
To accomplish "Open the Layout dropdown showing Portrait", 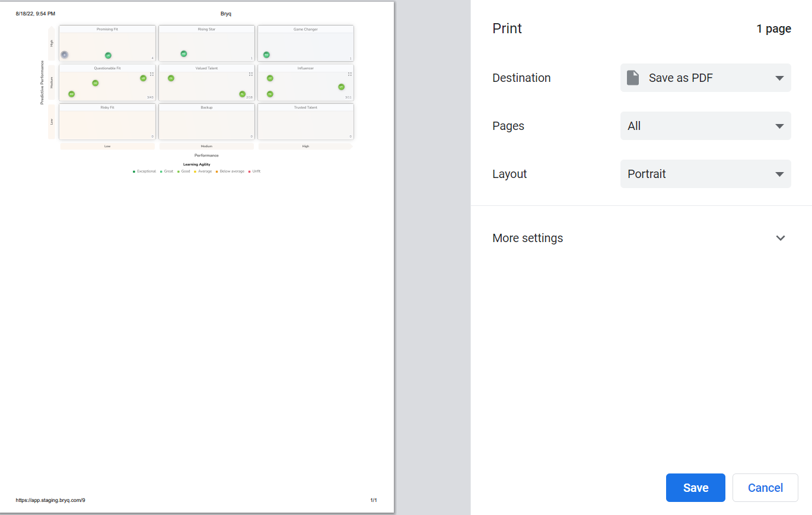I will [x=705, y=174].
